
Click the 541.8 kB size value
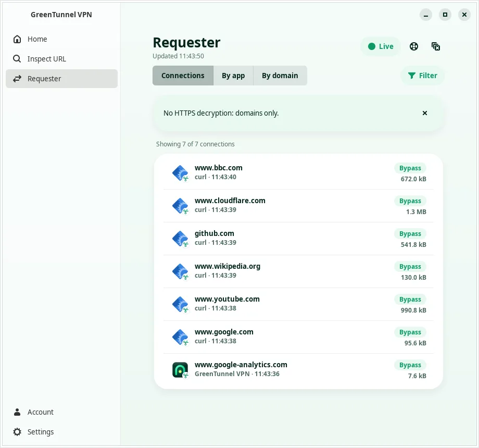(413, 245)
